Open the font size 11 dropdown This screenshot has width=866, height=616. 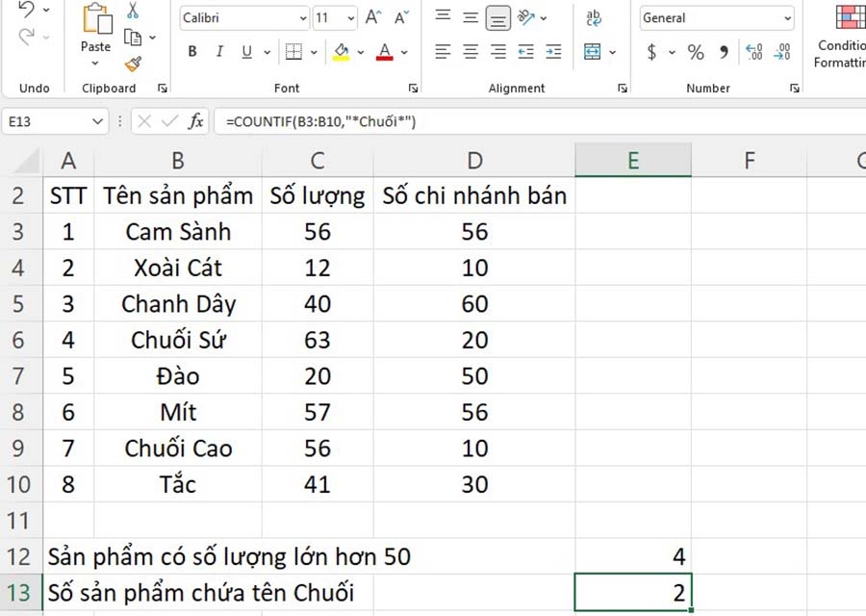click(x=350, y=18)
